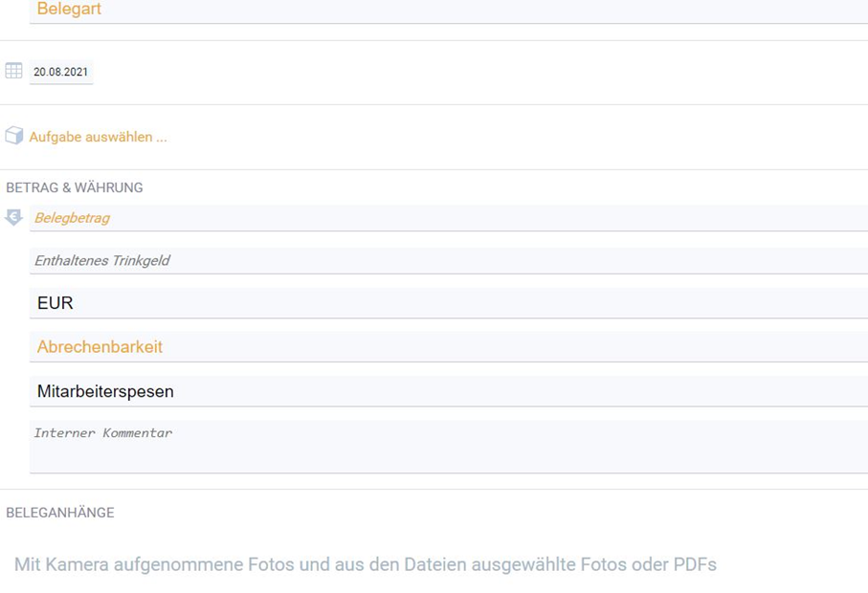Click the orange Abrechenbarkeit label
Image resolution: width=868 pixels, height=593 pixels.
click(x=100, y=347)
